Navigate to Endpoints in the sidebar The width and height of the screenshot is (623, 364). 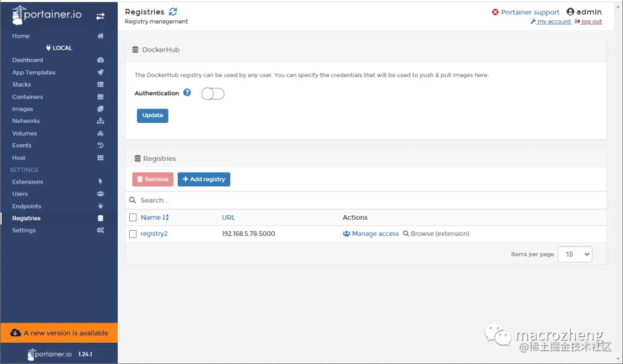27,207
